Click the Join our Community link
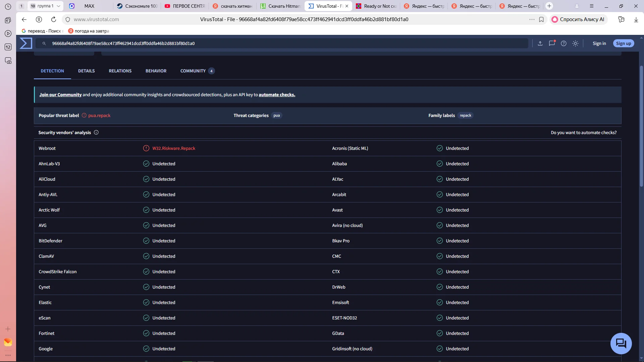This screenshot has height=362, width=644. [x=60, y=95]
